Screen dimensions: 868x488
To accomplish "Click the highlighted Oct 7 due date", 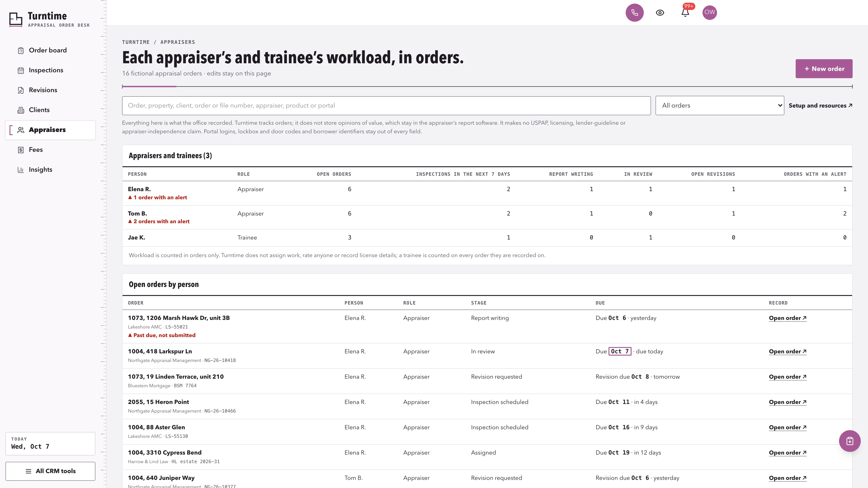I will [x=620, y=351].
